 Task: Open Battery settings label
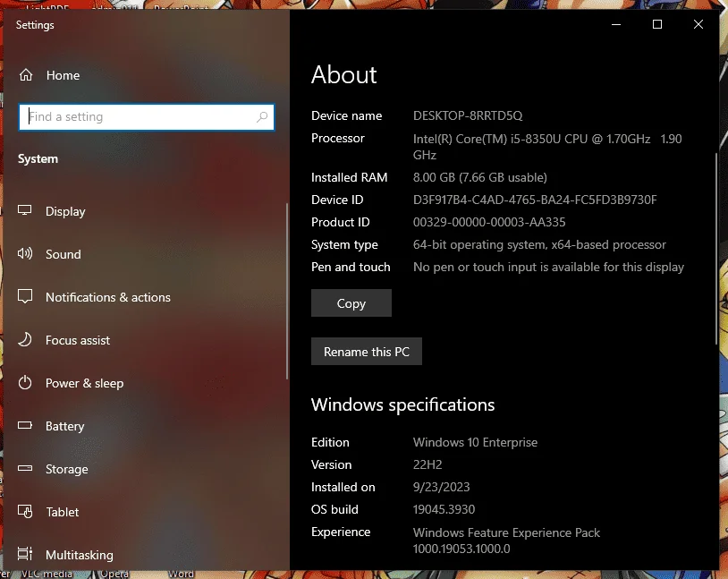65,426
